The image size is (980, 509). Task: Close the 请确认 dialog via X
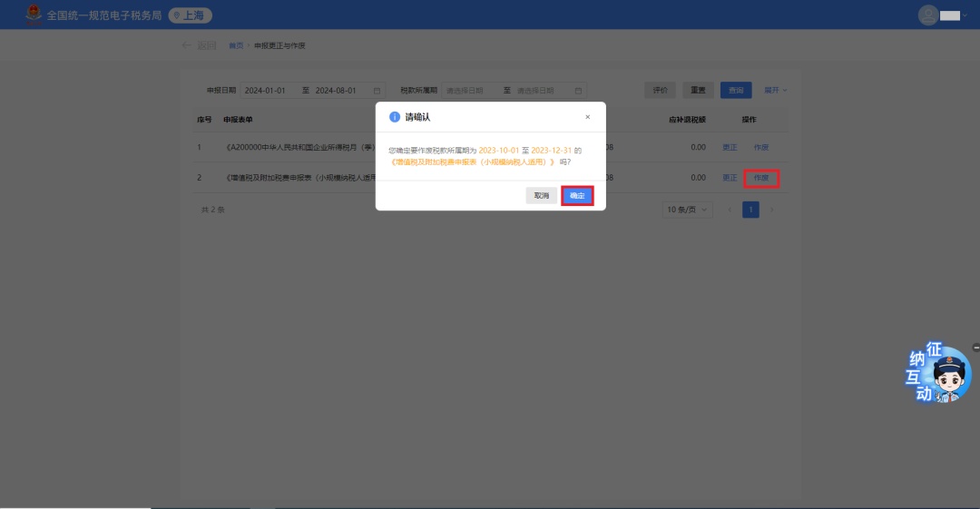point(587,117)
